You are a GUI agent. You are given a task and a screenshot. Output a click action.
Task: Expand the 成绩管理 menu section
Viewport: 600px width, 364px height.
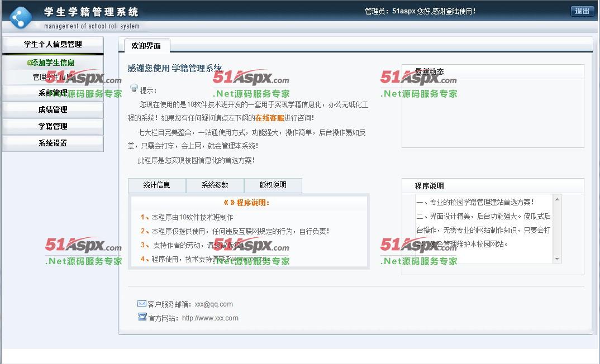(x=53, y=110)
